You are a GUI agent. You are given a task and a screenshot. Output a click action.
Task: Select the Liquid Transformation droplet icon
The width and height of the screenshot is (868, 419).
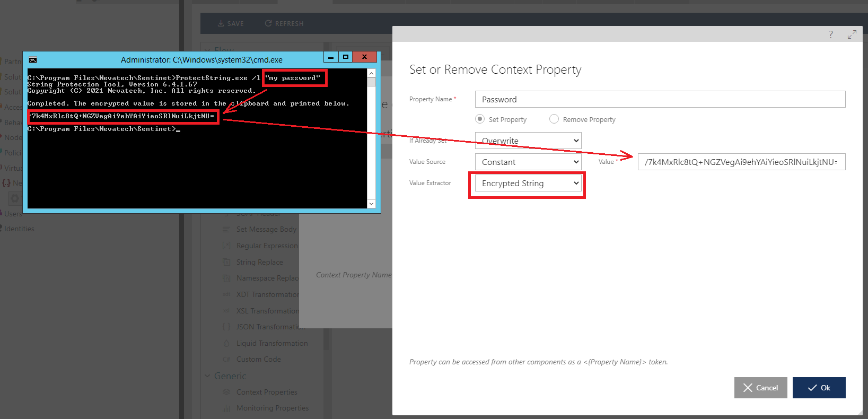point(226,343)
